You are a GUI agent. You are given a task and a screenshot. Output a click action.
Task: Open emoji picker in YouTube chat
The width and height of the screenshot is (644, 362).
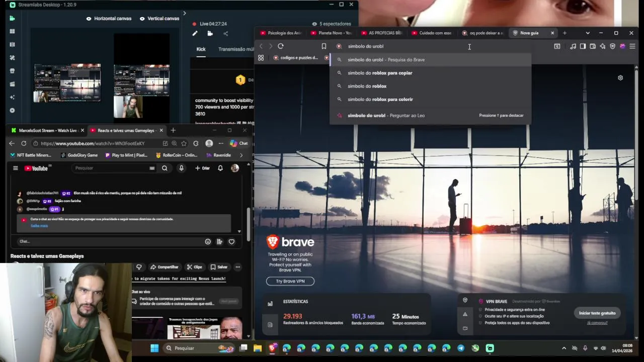pyautogui.click(x=208, y=241)
